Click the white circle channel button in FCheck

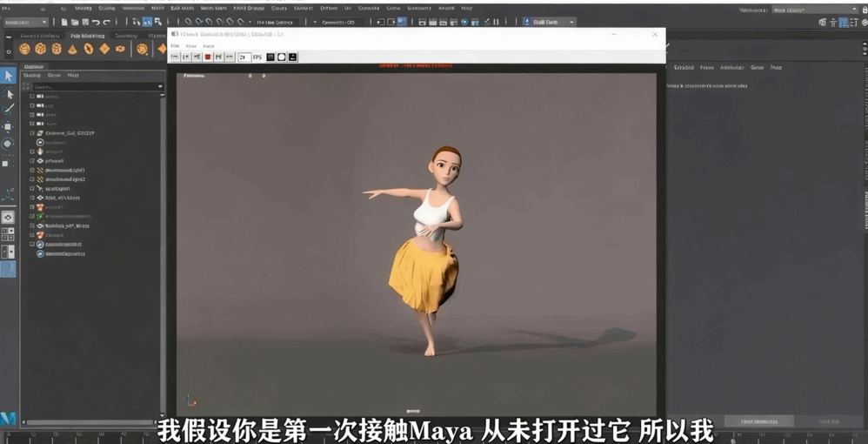pos(282,57)
